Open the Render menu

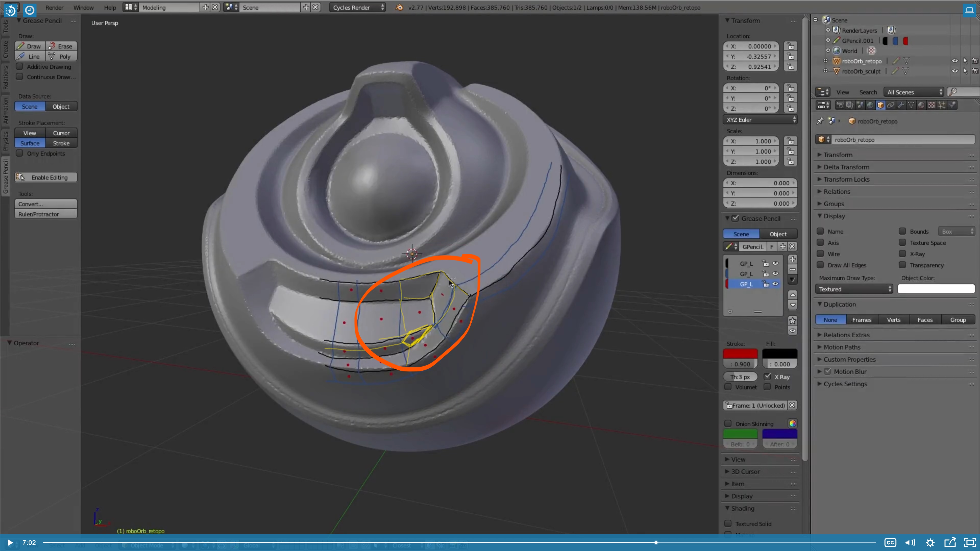54,7
